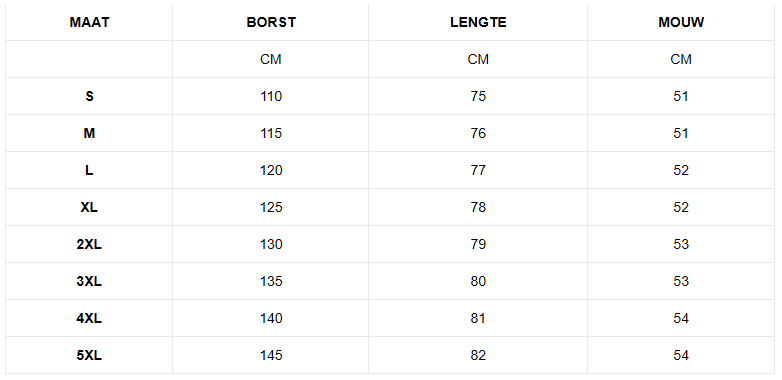This screenshot has height=380, width=782.
Task: Click the size S row label
Action: tap(89, 96)
